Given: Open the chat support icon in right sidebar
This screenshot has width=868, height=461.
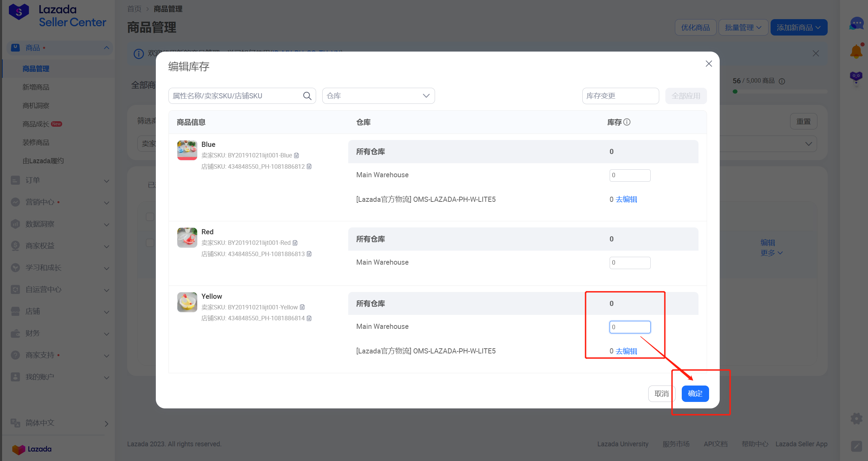Looking at the screenshot, I should point(856,24).
